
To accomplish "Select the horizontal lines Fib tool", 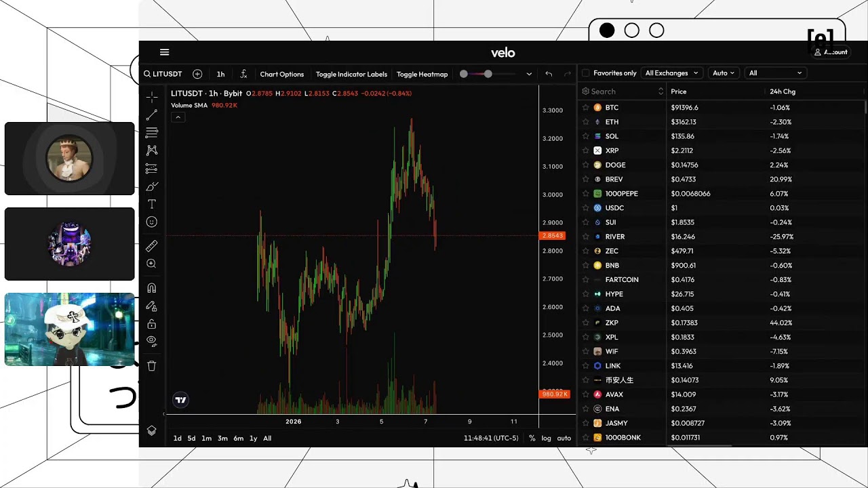I will [x=151, y=132].
